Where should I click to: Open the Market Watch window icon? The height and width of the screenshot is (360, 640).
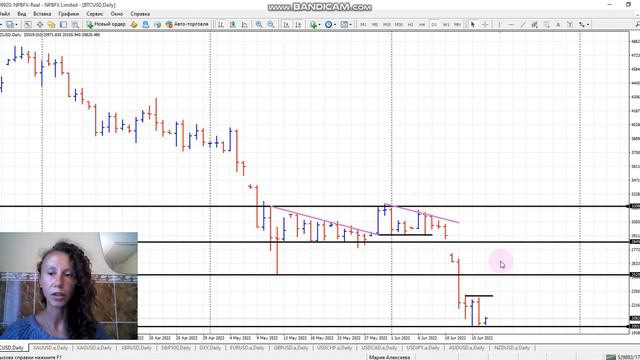pyautogui.click(x=28, y=24)
